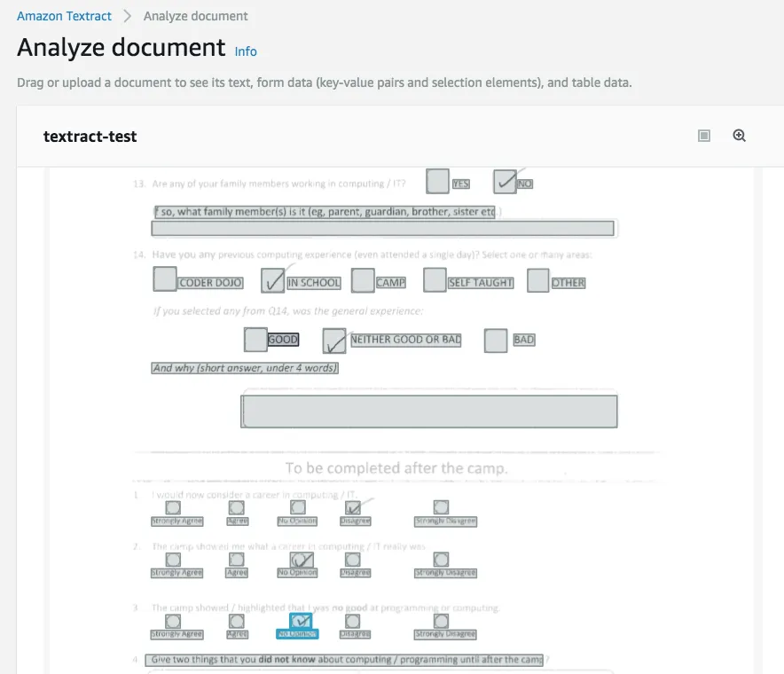Screen dimensions: 784x674
Task: Select the OTHER checkbox
Action: pos(538,280)
